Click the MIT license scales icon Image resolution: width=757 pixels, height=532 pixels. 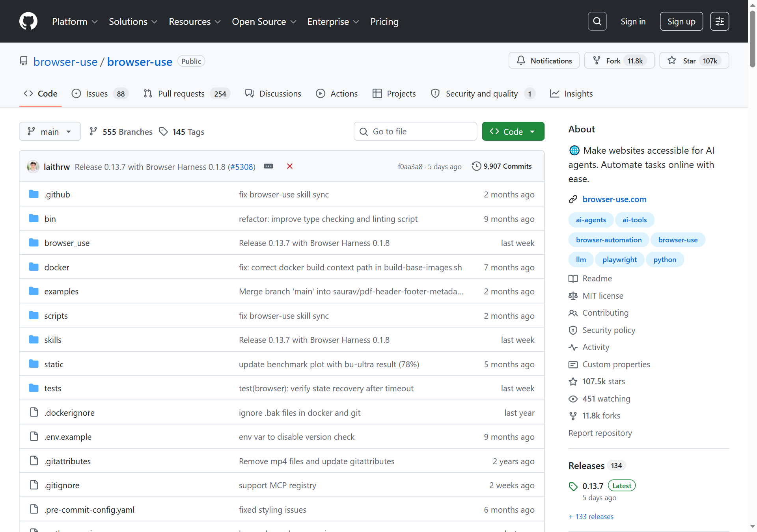(x=573, y=296)
